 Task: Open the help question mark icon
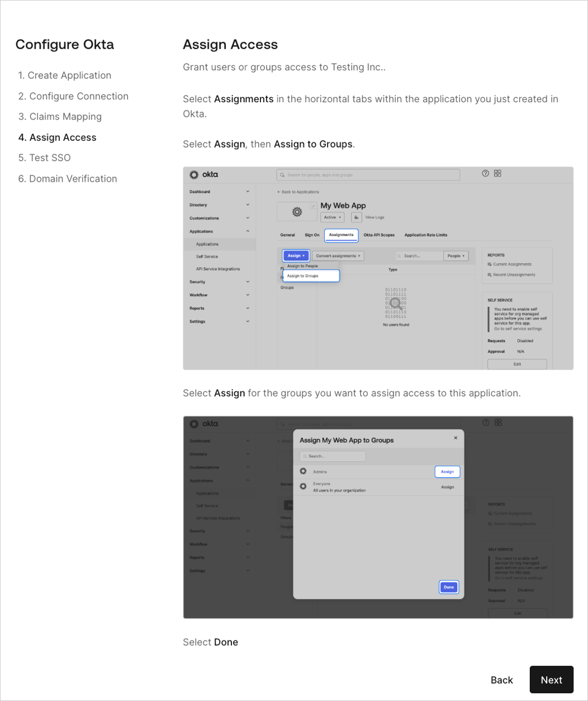tap(485, 173)
